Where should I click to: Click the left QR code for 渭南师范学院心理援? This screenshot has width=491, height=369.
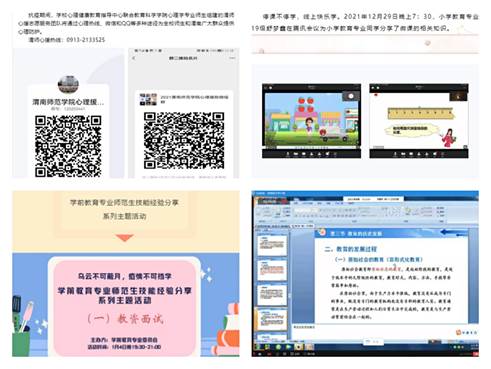point(68,146)
